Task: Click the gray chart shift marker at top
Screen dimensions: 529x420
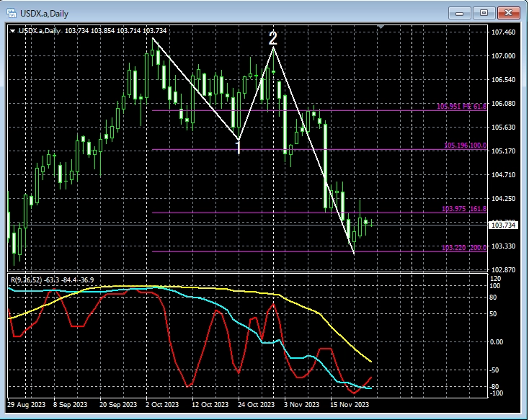Action: (x=382, y=28)
